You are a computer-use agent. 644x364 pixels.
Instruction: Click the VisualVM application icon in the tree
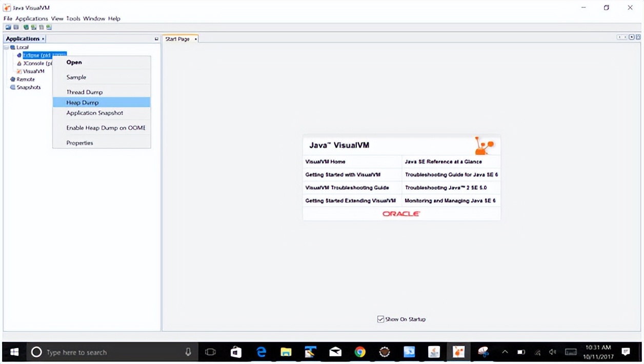point(19,71)
